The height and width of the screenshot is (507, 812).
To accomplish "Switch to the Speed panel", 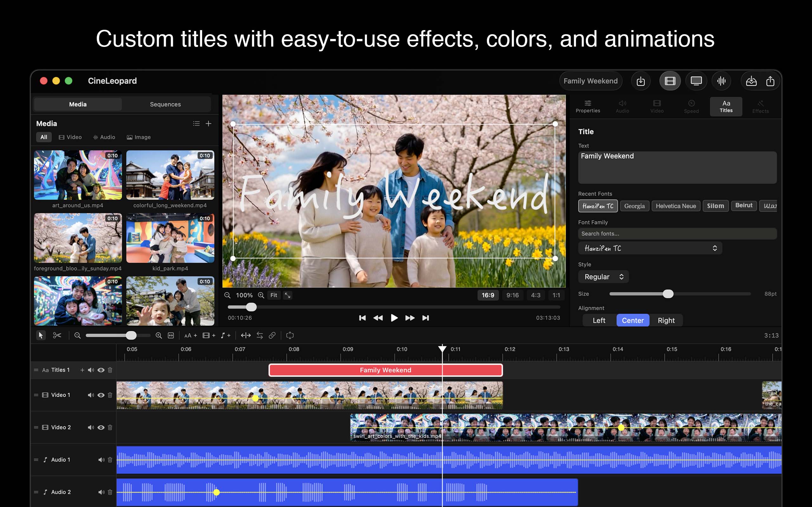I will point(691,106).
